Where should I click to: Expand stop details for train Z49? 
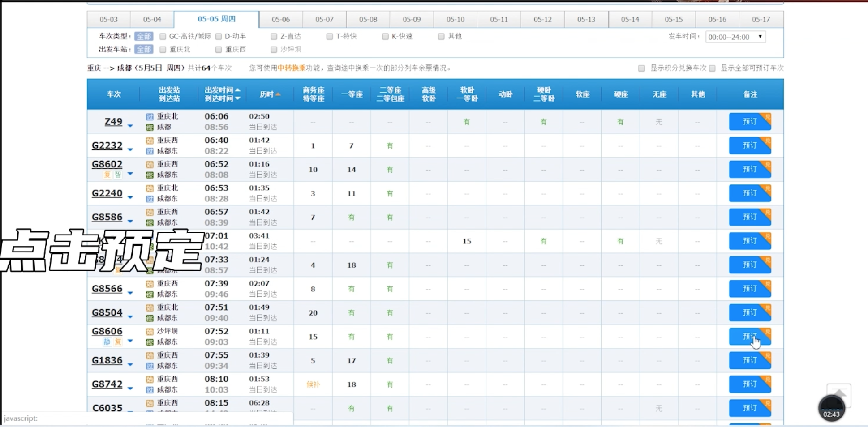pos(130,126)
